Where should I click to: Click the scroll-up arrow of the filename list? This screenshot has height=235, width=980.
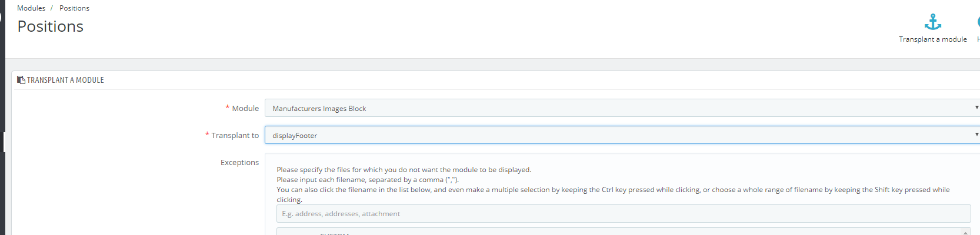coord(965,233)
